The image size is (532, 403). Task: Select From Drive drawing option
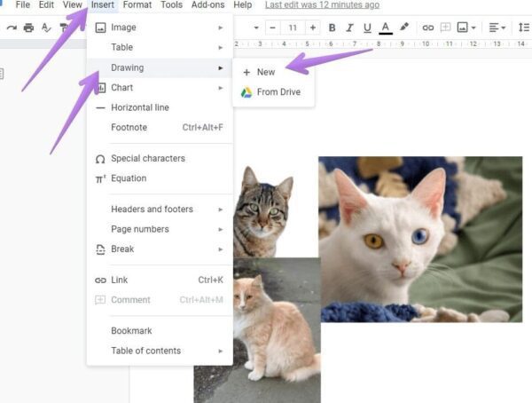(x=278, y=92)
